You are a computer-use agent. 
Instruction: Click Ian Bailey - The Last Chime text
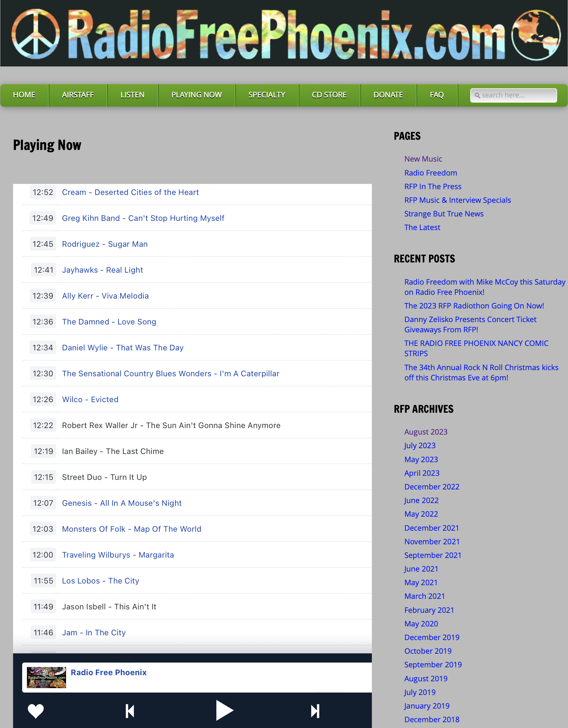[113, 451]
